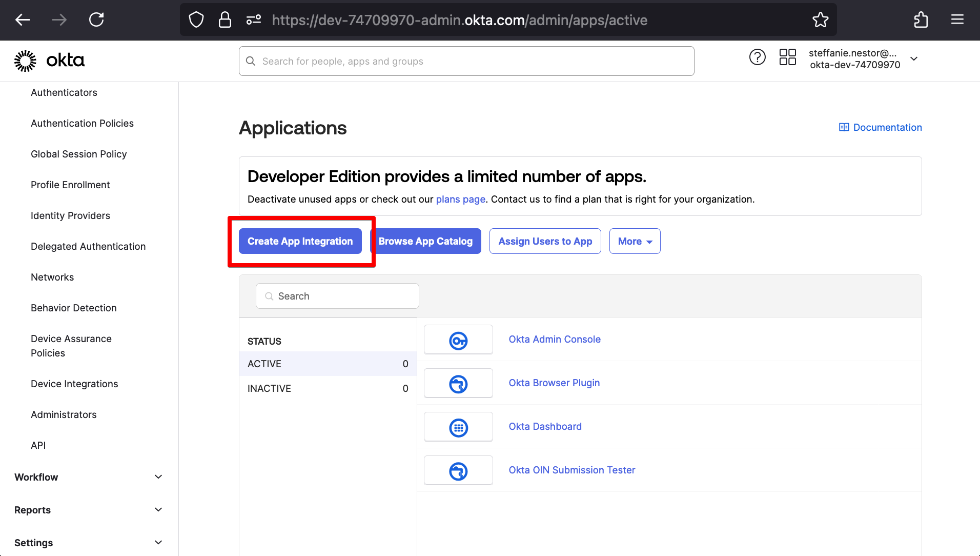
Task: Open Okta Admin Console link
Action: click(555, 339)
